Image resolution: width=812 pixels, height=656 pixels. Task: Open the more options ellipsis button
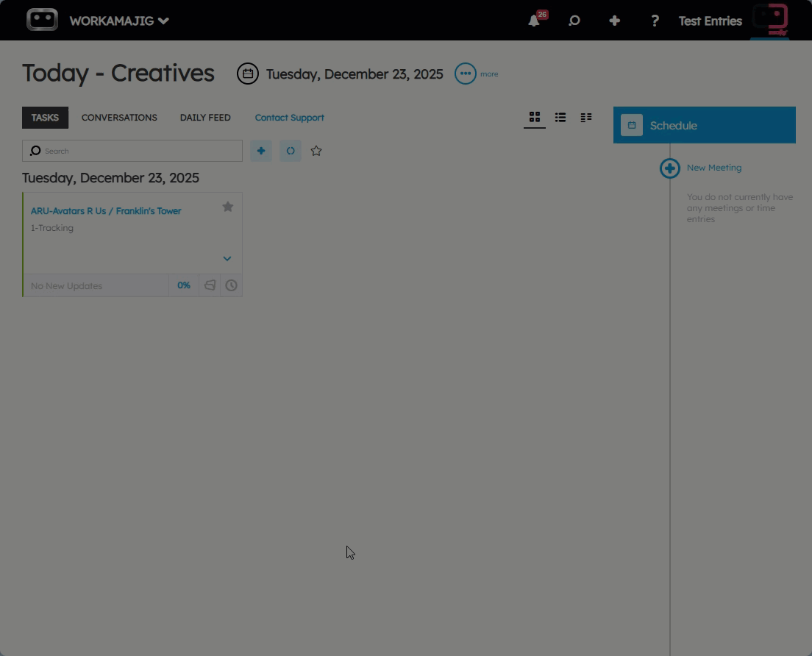pos(466,74)
